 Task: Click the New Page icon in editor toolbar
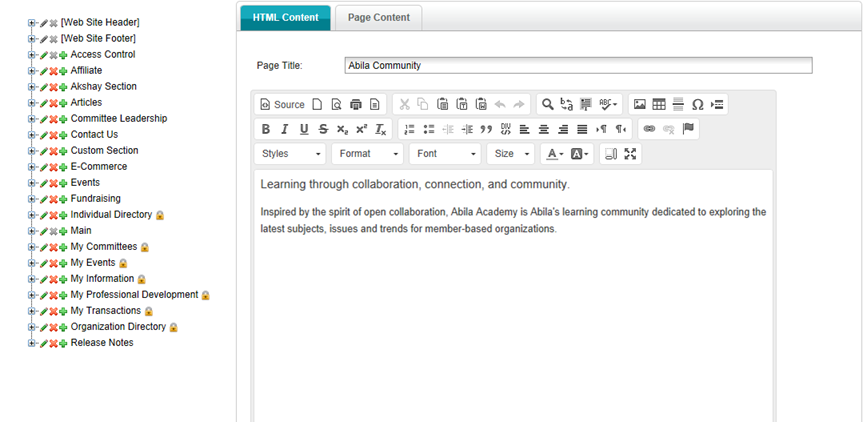(x=317, y=104)
